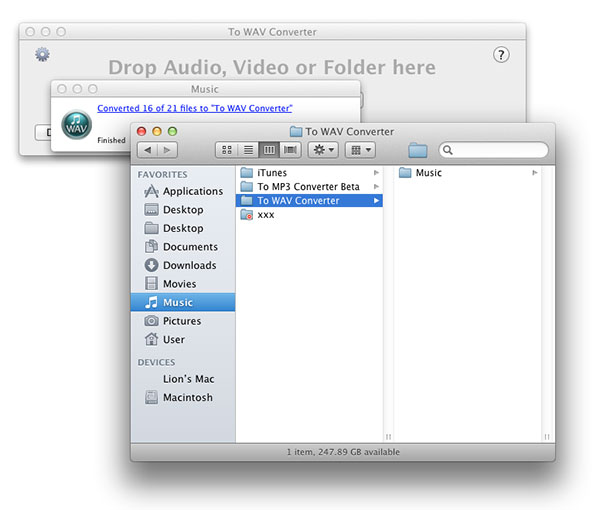The height and width of the screenshot is (510, 600).
Task: Open Pictures in the sidebar
Action: click(x=183, y=321)
